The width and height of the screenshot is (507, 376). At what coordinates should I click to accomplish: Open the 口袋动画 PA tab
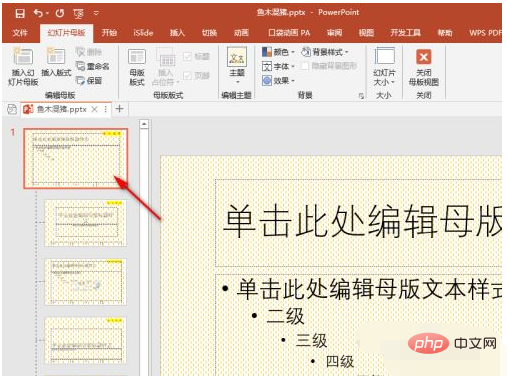289,33
